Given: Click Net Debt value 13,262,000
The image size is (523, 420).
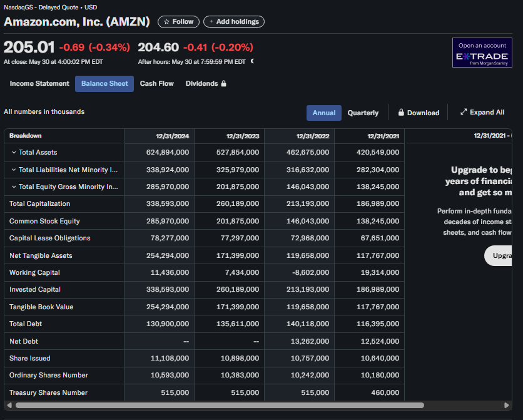Looking at the screenshot, I should pos(310,341).
